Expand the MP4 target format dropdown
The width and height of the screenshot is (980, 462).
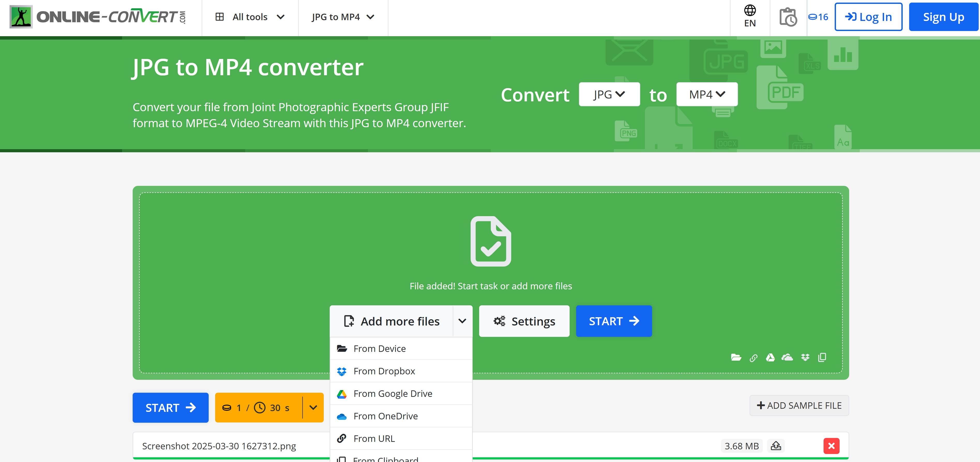click(x=707, y=94)
